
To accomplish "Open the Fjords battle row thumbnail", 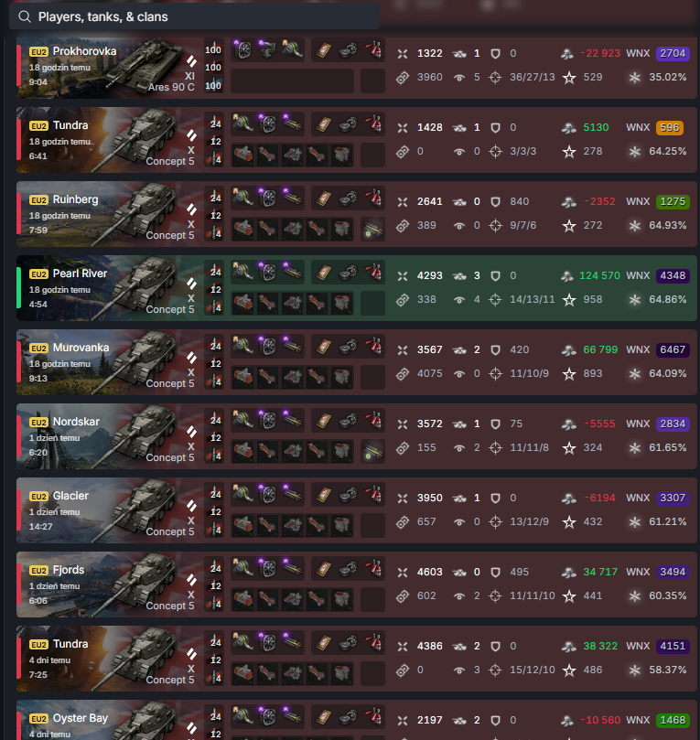I will [x=108, y=584].
